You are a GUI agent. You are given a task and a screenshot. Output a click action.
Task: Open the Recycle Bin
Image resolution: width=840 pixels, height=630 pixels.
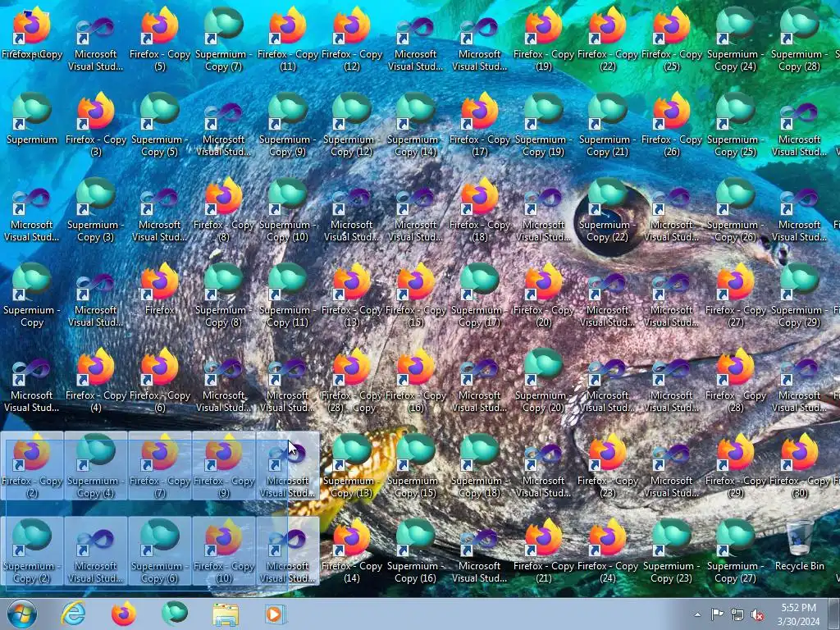799,546
